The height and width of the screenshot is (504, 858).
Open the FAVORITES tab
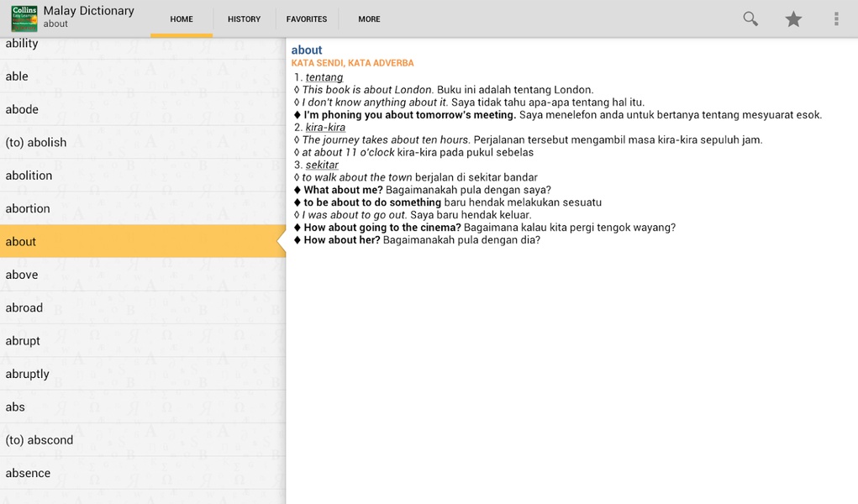click(x=307, y=19)
